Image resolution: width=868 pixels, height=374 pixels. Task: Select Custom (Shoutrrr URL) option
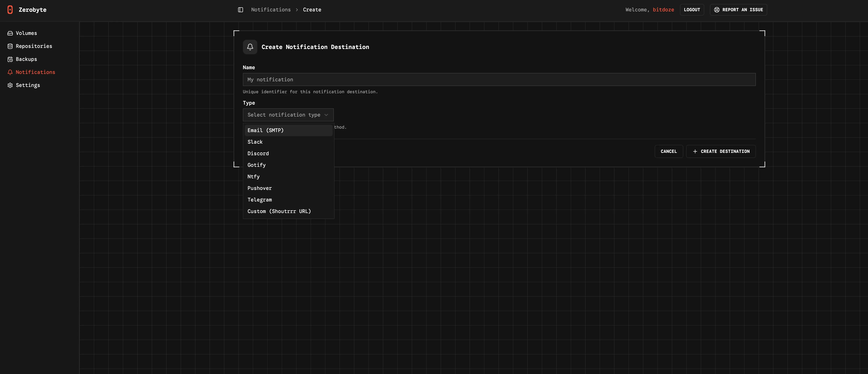point(279,211)
